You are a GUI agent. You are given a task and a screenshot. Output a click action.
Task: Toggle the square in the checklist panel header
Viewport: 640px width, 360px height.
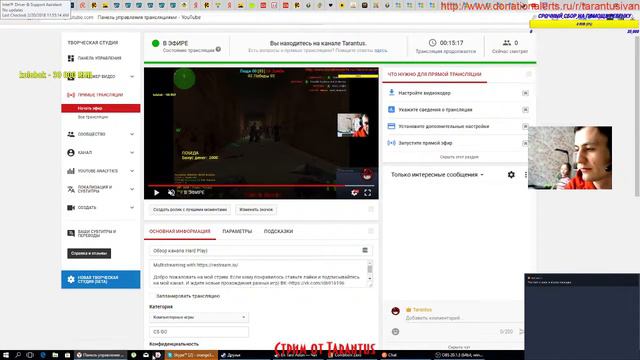[x=529, y=74]
